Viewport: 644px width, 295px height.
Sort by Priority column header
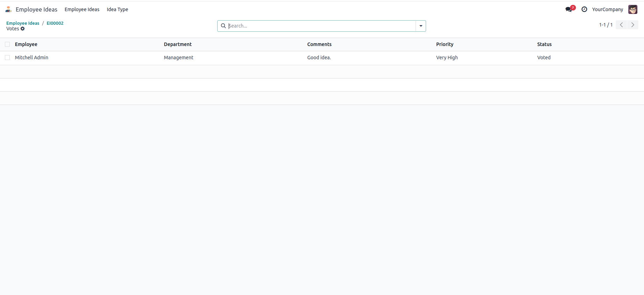tap(445, 44)
